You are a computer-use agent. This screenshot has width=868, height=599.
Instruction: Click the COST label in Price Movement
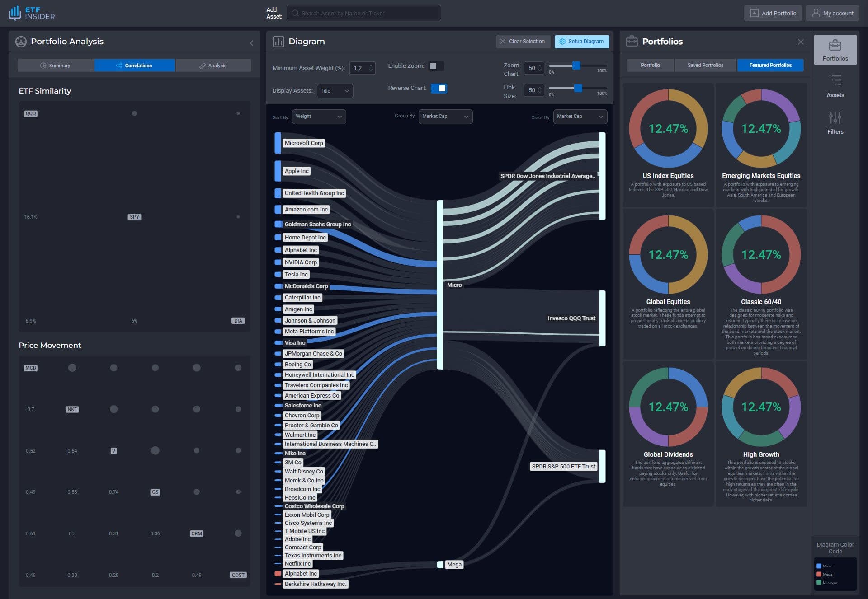point(238,575)
